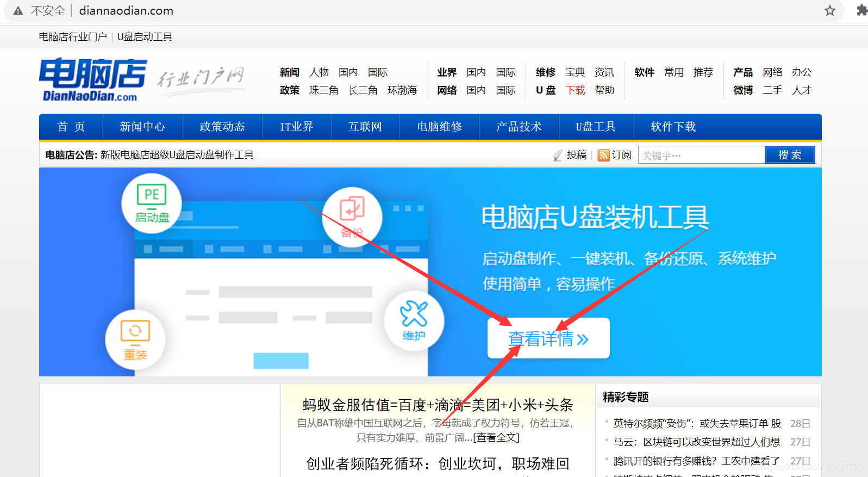Bookmark this page with the star icon
This screenshot has height=477, width=868.
829,11
